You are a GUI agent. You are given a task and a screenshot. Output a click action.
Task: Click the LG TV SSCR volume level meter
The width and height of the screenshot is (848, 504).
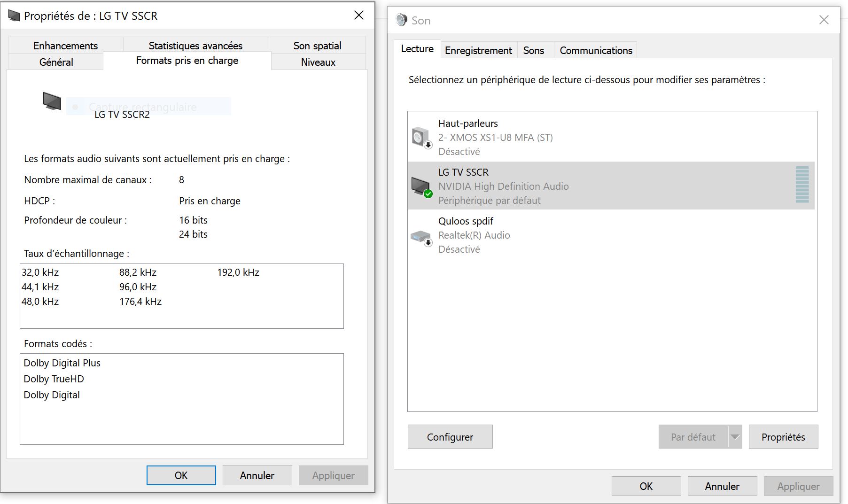click(802, 185)
